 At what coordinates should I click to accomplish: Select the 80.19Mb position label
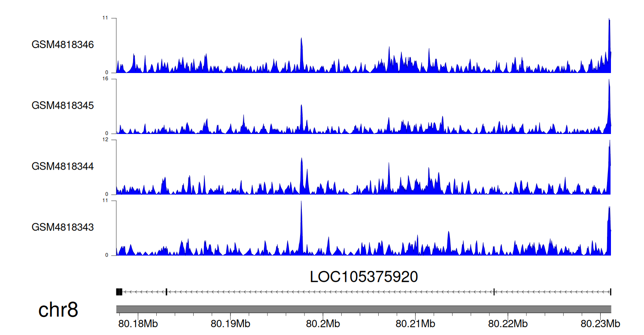(231, 323)
